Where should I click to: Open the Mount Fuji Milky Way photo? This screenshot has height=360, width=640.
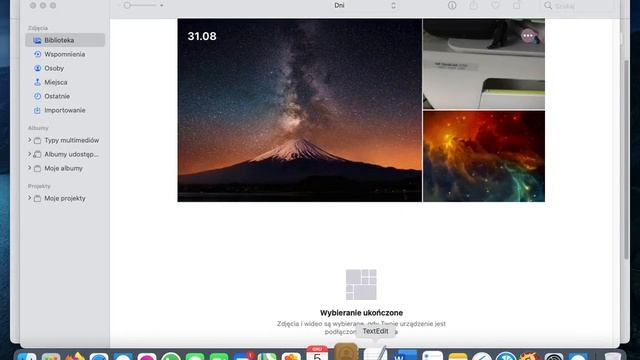tap(300, 110)
